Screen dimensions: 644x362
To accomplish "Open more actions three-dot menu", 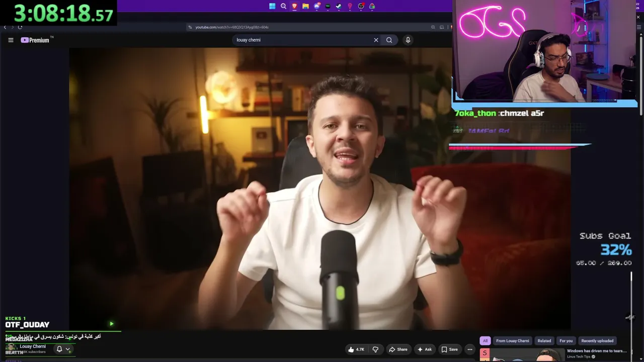I will click(x=470, y=349).
